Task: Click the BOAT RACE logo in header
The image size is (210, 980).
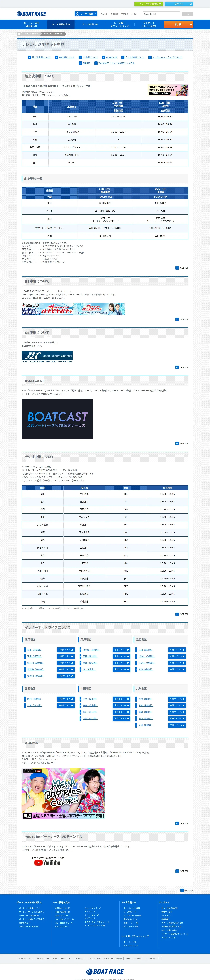Action: point(31,14)
